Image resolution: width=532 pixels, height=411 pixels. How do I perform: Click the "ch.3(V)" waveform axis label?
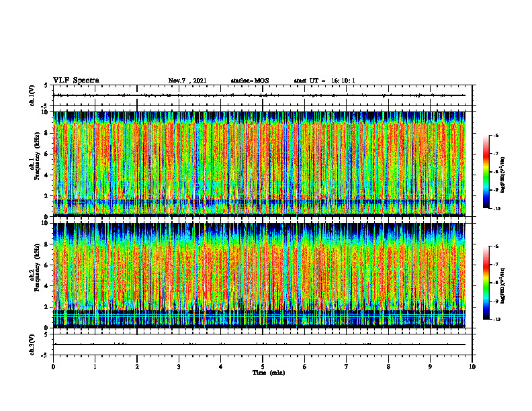coord(32,345)
